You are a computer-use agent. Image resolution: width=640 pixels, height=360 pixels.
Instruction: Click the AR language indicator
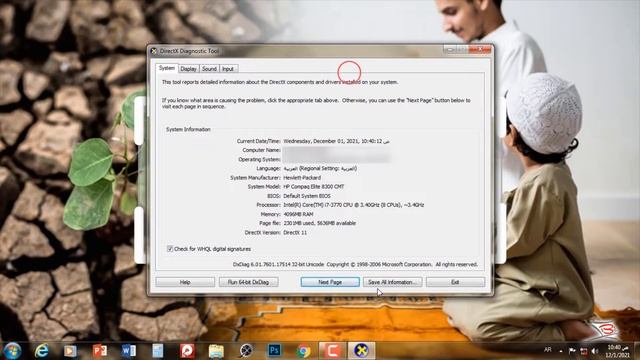point(548,350)
